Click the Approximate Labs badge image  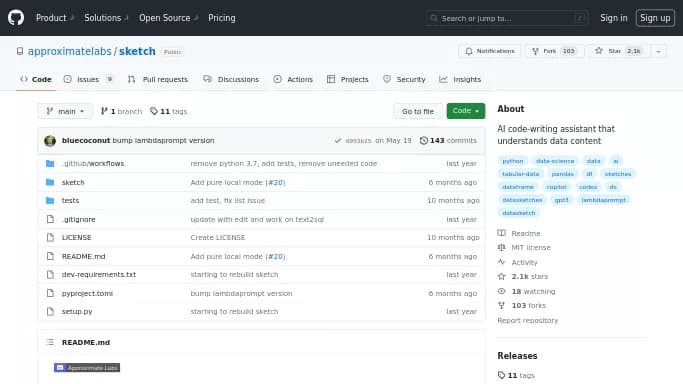pos(87,368)
